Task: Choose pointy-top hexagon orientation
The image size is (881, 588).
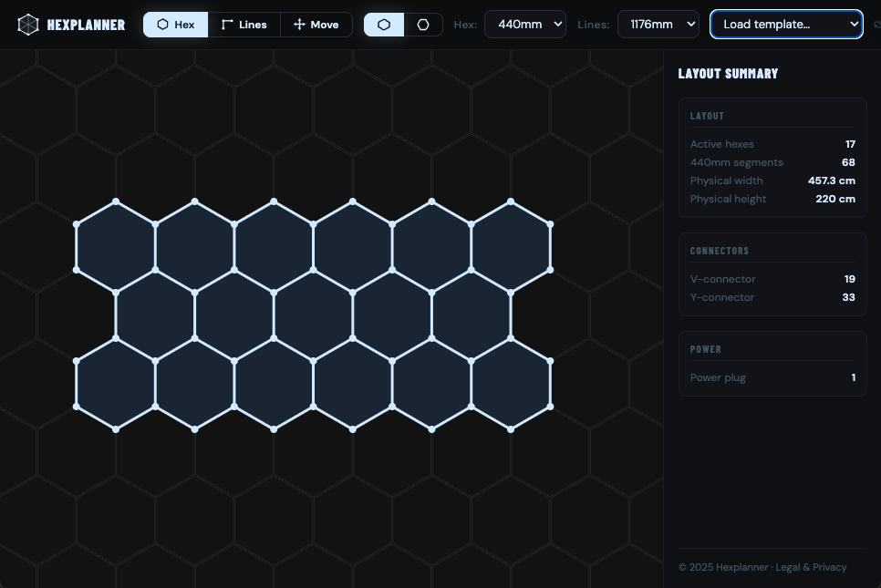Action: 384,25
